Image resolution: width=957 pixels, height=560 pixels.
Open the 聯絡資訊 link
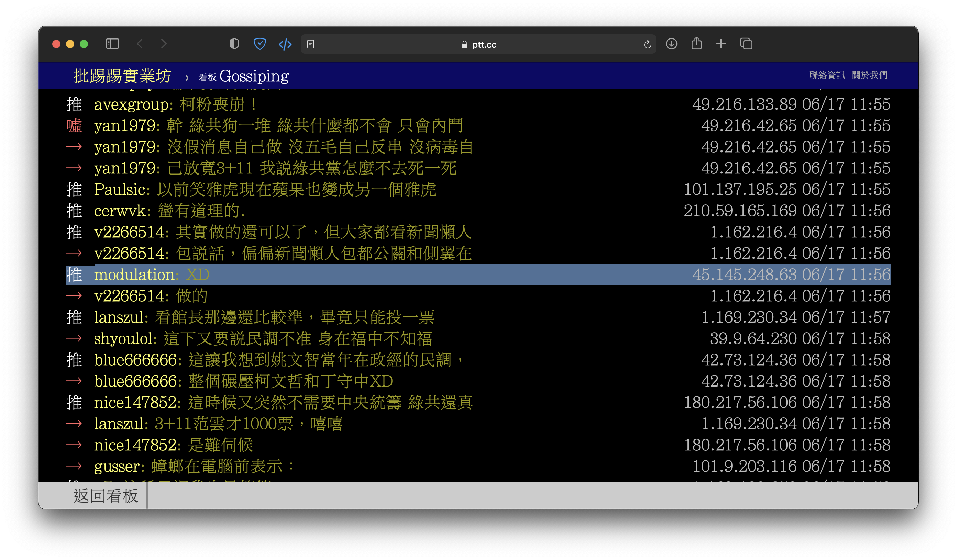coord(826,75)
